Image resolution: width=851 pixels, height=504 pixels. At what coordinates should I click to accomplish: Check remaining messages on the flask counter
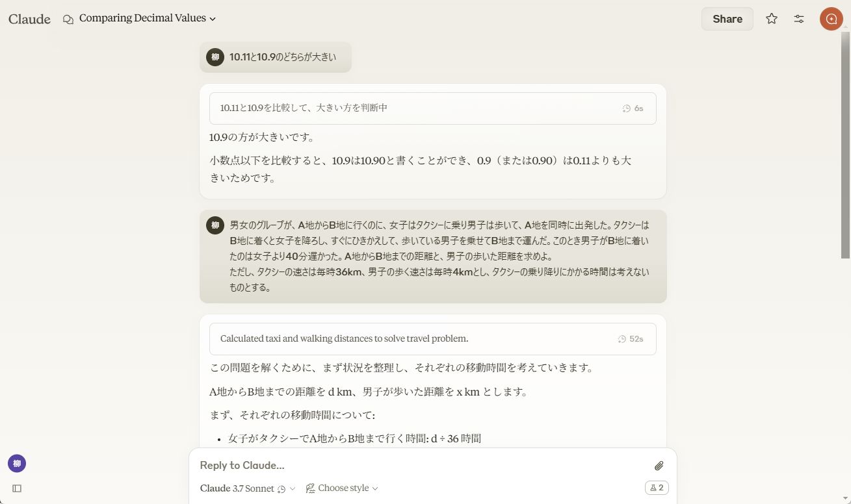click(x=655, y=487)
